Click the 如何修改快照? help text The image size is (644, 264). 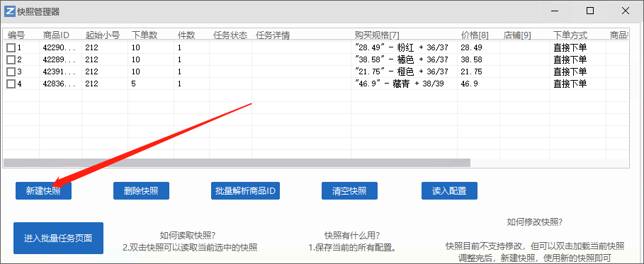coord(535,222)
